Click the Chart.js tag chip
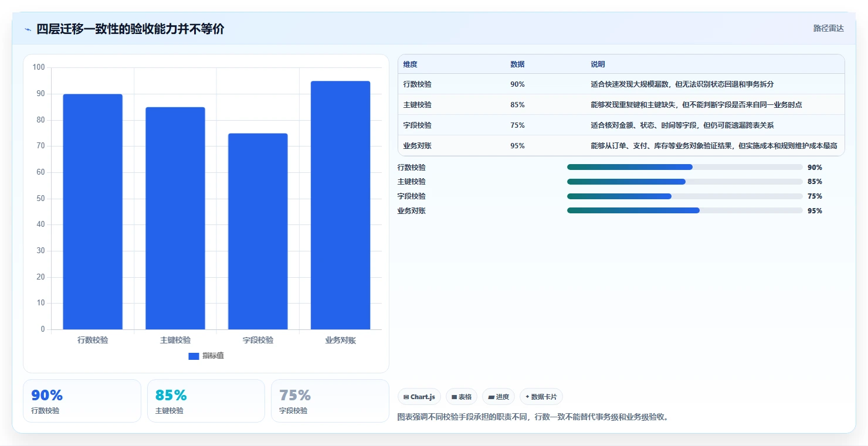The height and width of the screenshot is (446, 868). coord(419,397)
